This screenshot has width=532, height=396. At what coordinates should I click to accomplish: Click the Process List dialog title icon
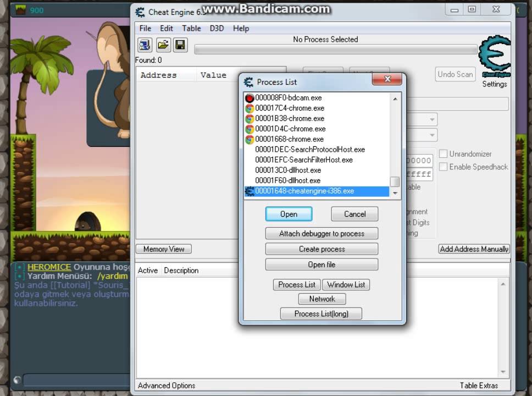click(x=248, y=82)
